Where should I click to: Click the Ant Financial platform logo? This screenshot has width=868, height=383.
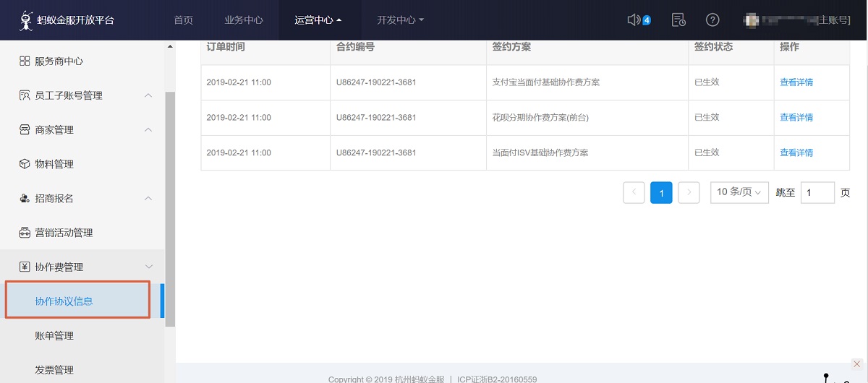[x=27, y=20]
